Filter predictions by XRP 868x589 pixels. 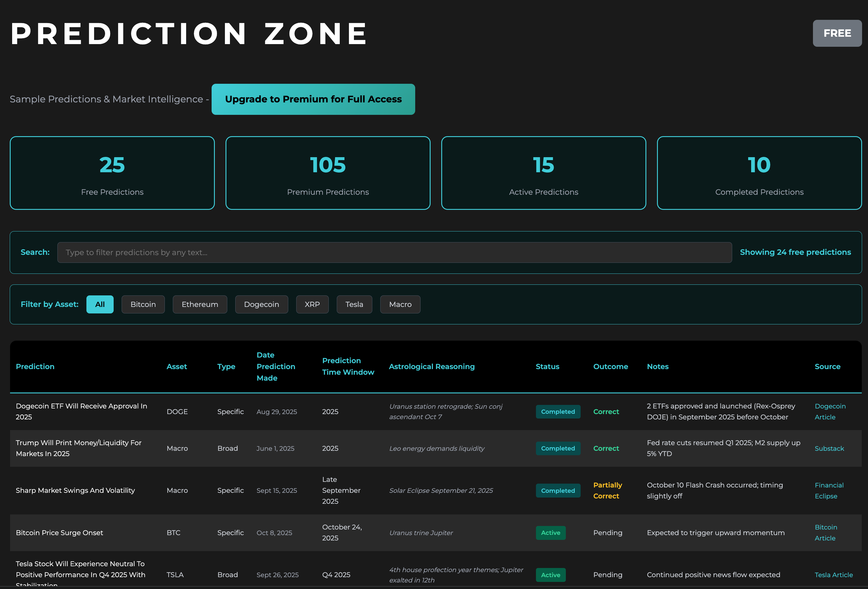pyautogui.click(x=312, y=304)
